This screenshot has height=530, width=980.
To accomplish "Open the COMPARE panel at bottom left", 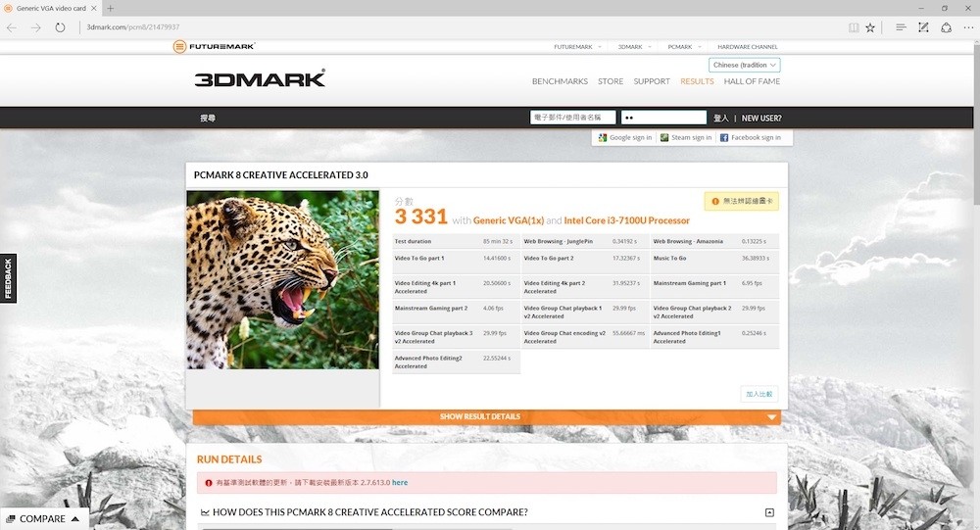I will [x=43, y=519].
